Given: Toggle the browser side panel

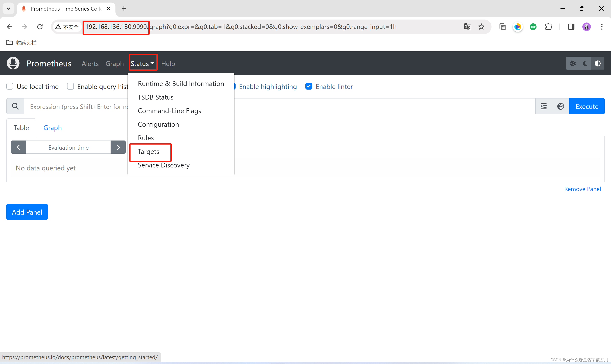Looking at the screenshot, I should pos(571,27).
